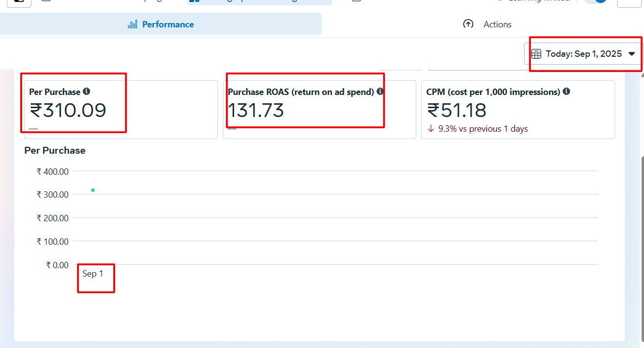This screenshot has height=348, width=644.
Task: Click the bar chart icon in Performance tab
Action: [132, 24]
